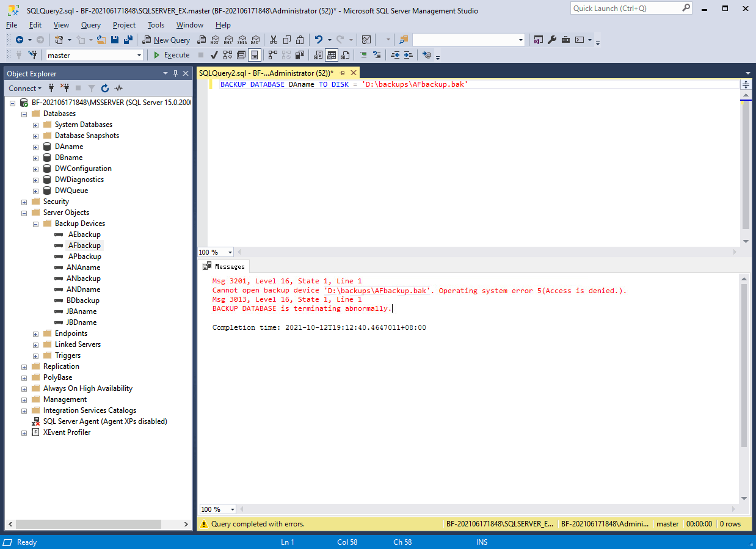
Task: Click the Save All icon
Action: coord(128,40)
